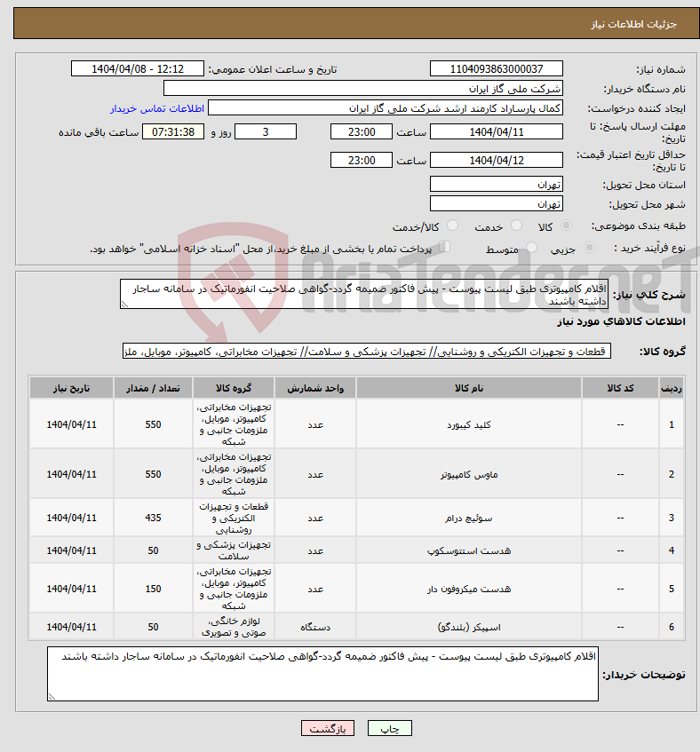Click the واحد شمارش column header
The height and width of the screenshot is (752, 700).
tap(315, 388)
